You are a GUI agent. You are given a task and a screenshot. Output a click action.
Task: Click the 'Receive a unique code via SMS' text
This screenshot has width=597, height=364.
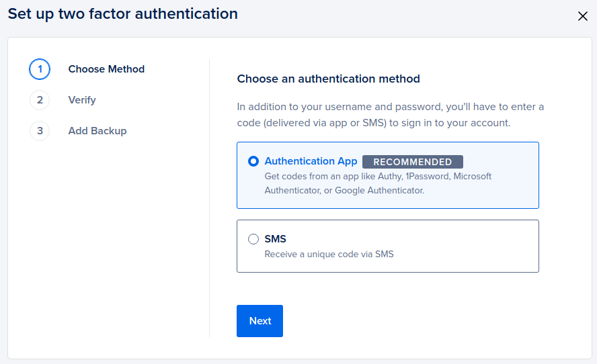pyautogui.click(x=329, y=255)
